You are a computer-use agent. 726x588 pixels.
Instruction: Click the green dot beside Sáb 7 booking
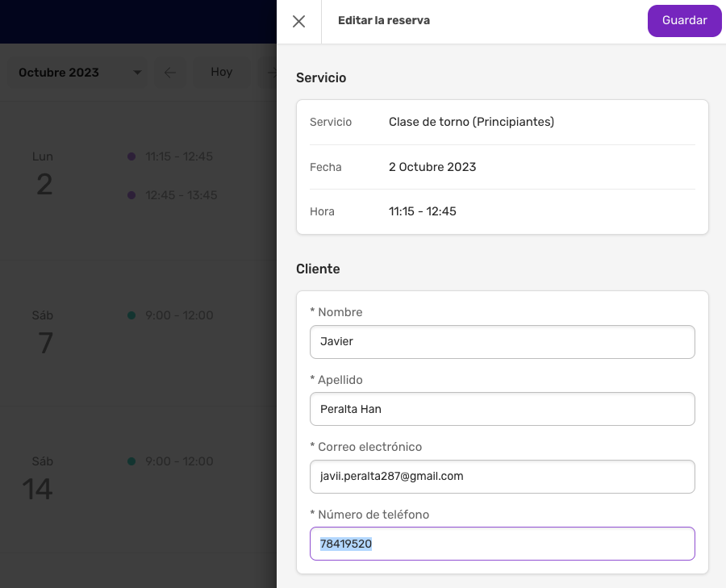click(x=131, y=315)
